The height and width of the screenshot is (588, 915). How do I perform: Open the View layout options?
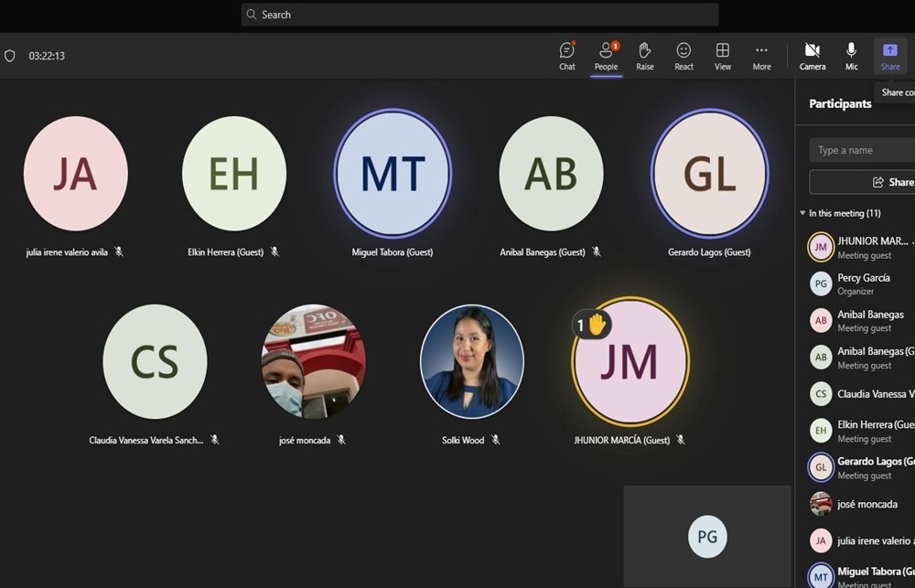(723, 55)
